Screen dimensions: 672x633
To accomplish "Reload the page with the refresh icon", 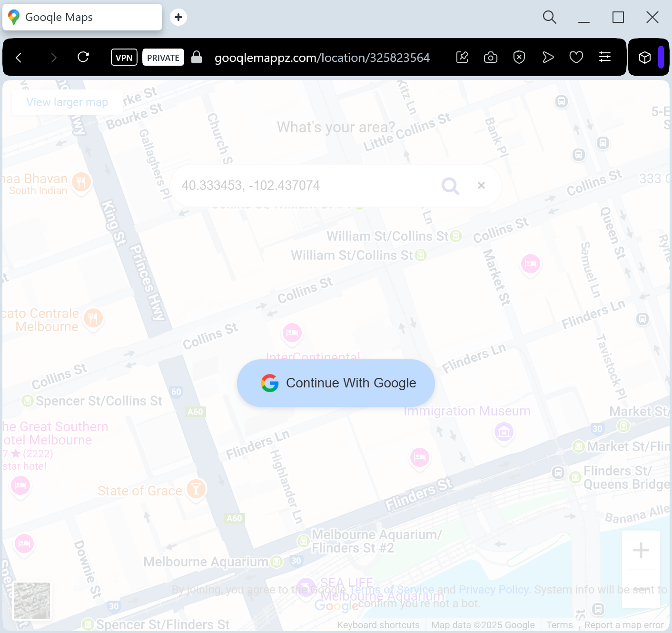I will pos(83,57).
